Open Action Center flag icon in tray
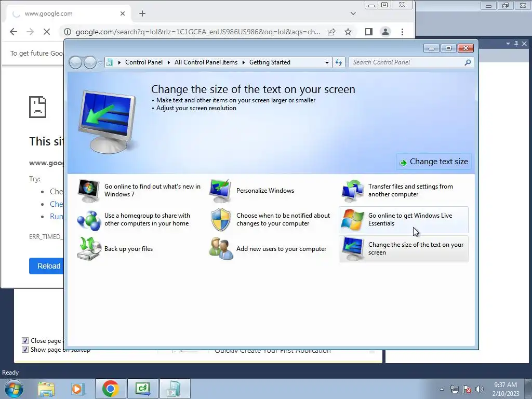The image size is (532, 399). [x=467, y=389]
